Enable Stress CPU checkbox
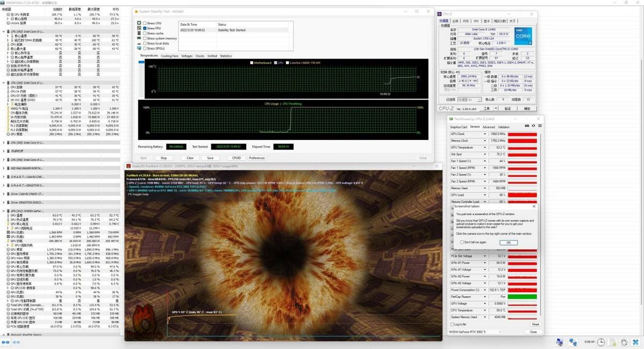 (144, 23)
